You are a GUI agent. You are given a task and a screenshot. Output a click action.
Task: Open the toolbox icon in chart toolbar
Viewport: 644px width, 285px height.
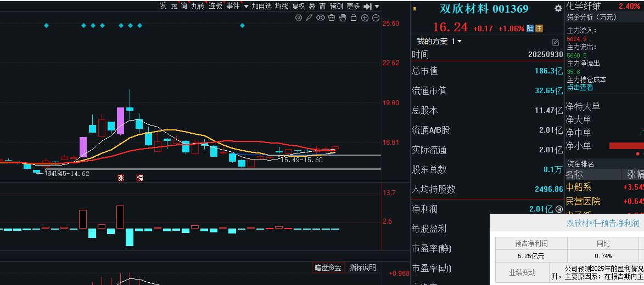[332, 18]
